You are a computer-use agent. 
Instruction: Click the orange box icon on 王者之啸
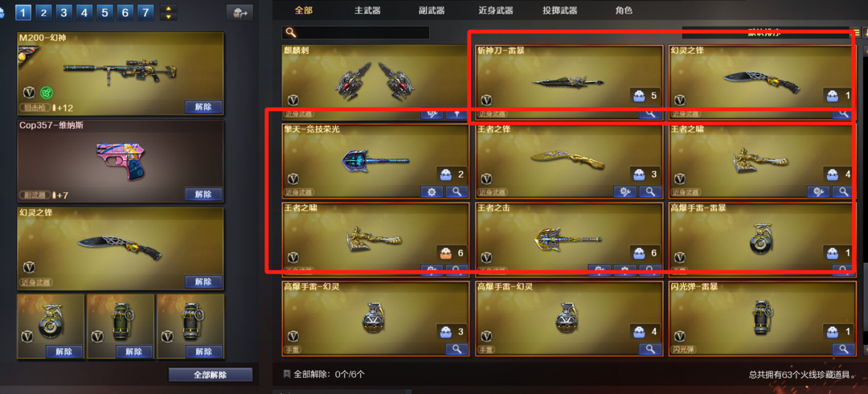coord(445,252)
